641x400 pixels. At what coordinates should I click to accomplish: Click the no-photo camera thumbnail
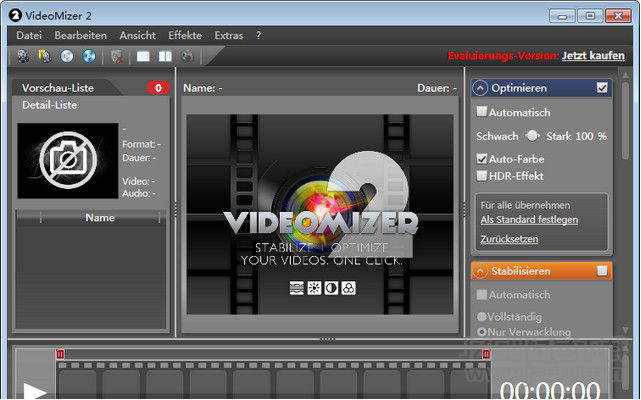click(68, 160)
